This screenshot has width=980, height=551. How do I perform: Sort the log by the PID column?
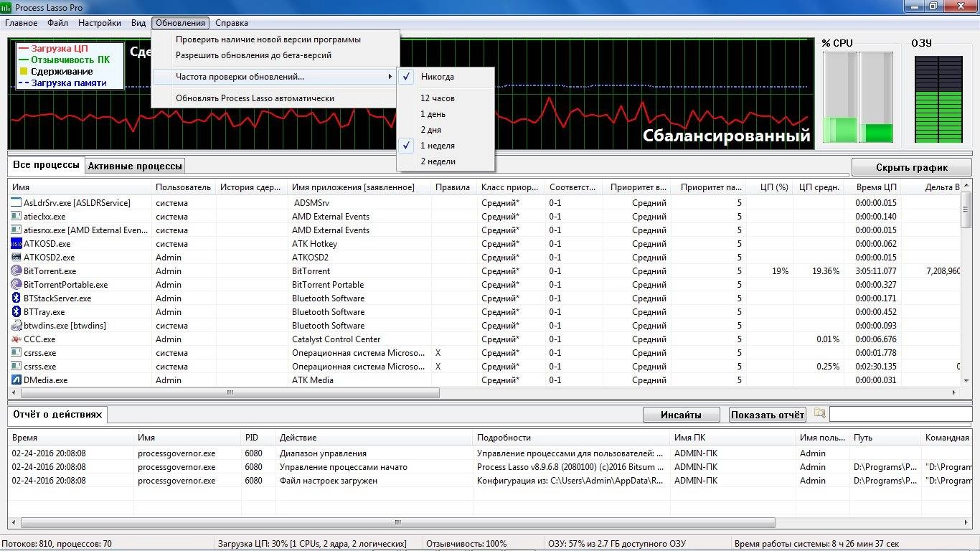[258, 437]
